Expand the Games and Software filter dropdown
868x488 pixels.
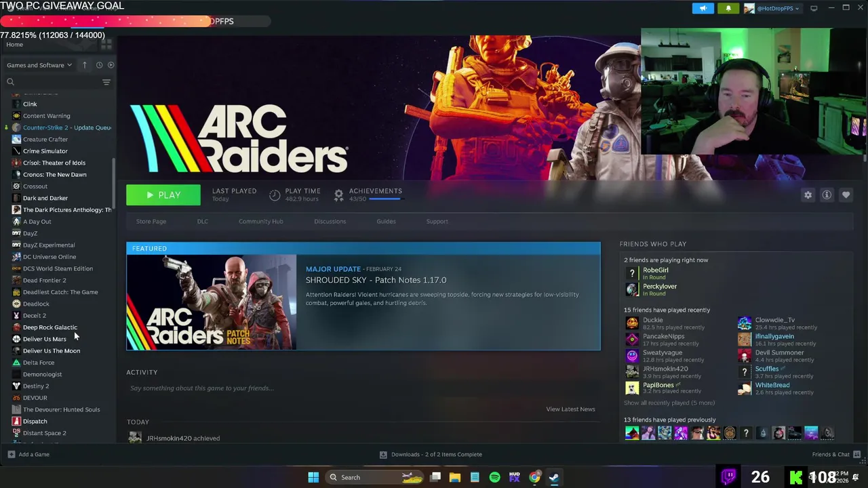(x=39, y=65)
